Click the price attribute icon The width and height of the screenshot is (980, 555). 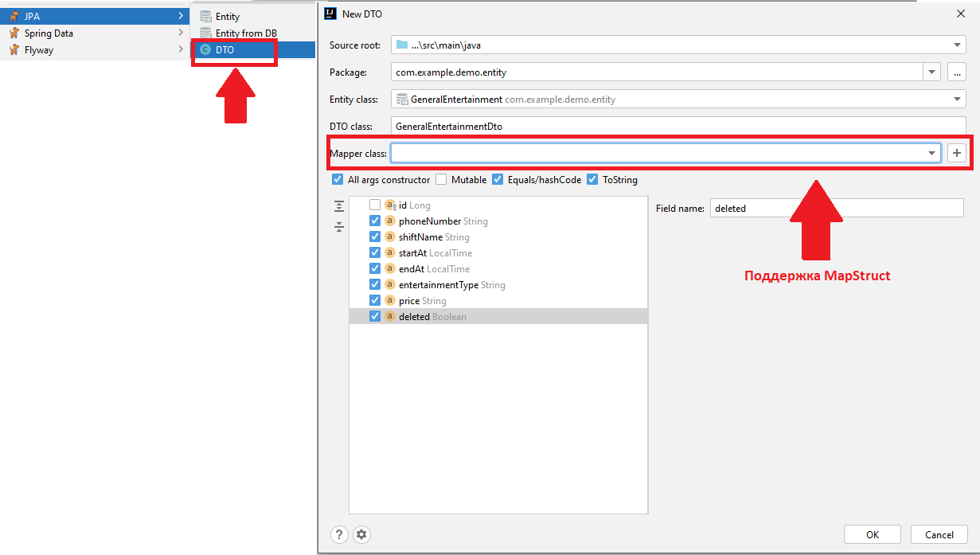[390, 301]
